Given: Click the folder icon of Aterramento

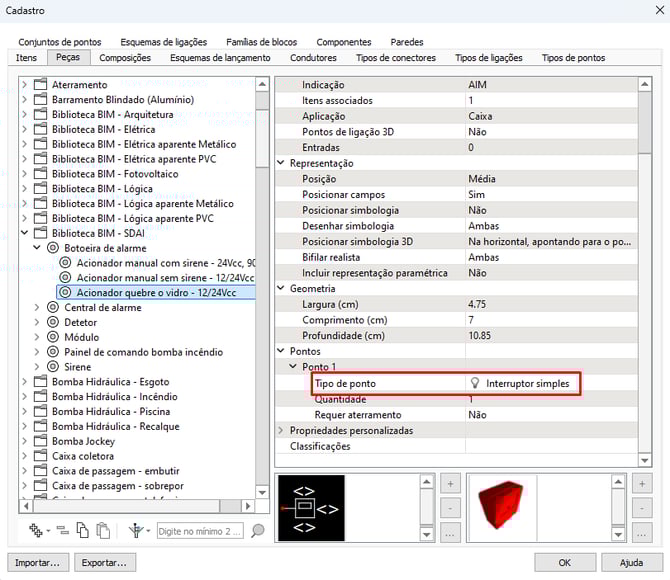Looking at the screenshot, I should click(41, 85).
